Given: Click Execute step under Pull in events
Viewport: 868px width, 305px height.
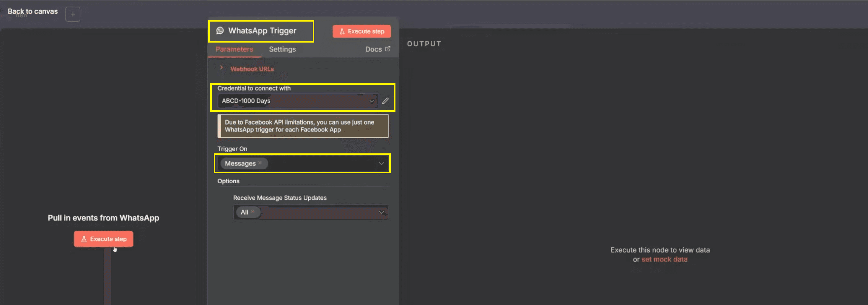Looking at the screenshot, I should click(x=103, y=239).
